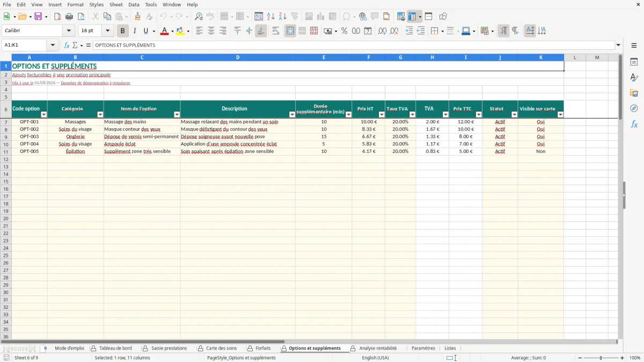Apply yellow background color swatch
Image resolution: width=644 pixels, height=362 pixels.
coord(180,31)
